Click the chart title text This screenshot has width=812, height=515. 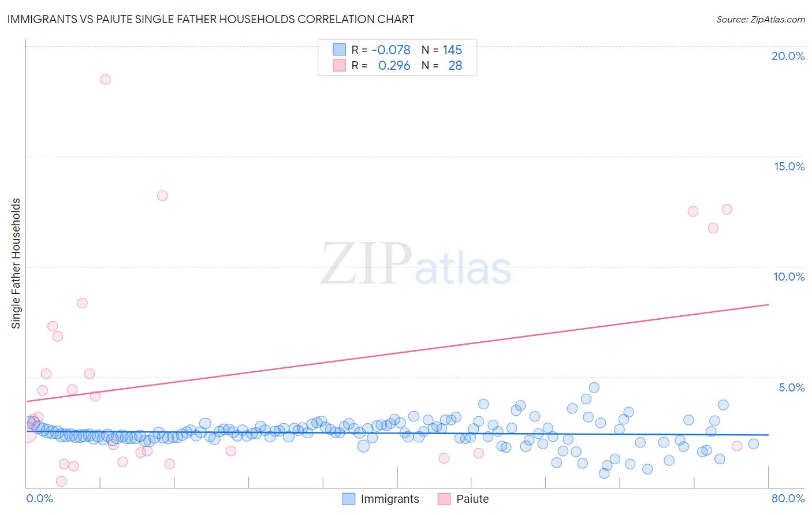(x=211, y=19)
